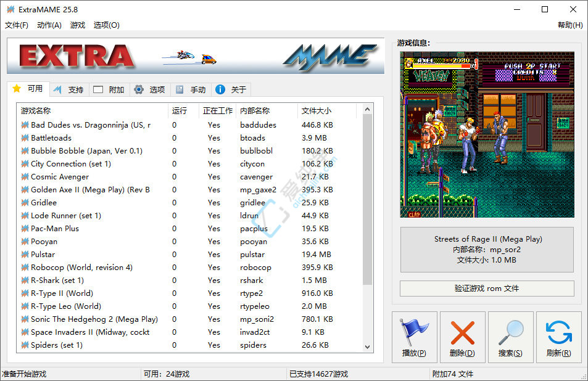Image resolution: width=588 pixels, height=381 pixels.
Task: Open the star-marked 可用 tab
Action: (x=28, y=89)
